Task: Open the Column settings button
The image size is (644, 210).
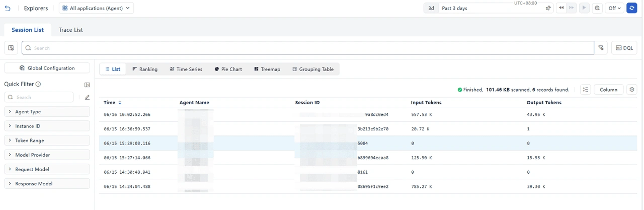Action: (608, 90)
